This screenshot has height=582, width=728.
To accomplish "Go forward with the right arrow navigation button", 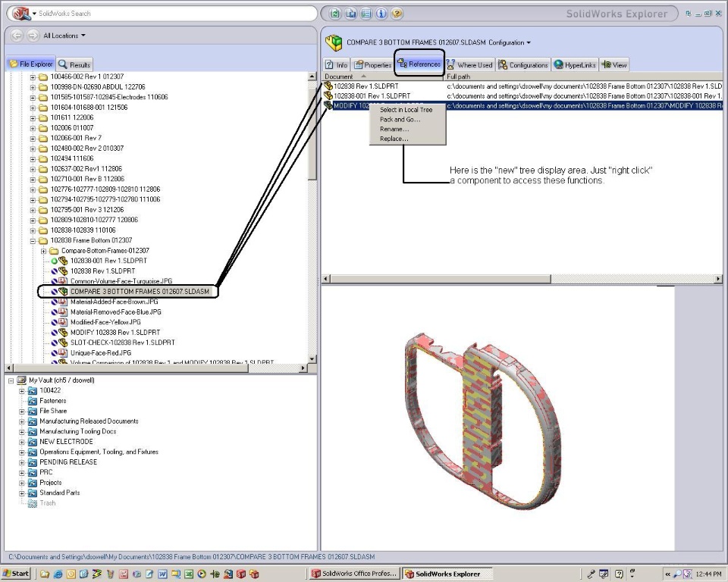I will click(33, 36).
